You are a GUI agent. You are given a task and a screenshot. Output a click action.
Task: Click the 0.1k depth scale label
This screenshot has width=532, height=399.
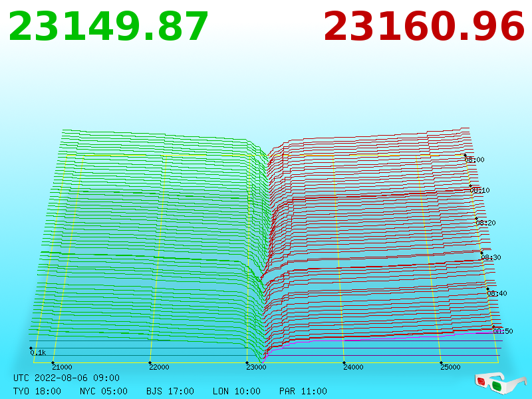pos(38,352)
